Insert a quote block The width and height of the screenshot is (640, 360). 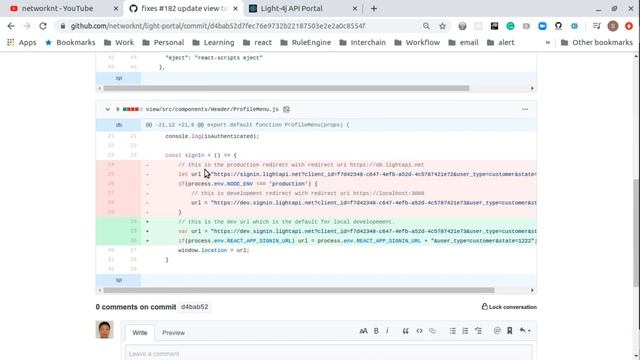[405, 331]
